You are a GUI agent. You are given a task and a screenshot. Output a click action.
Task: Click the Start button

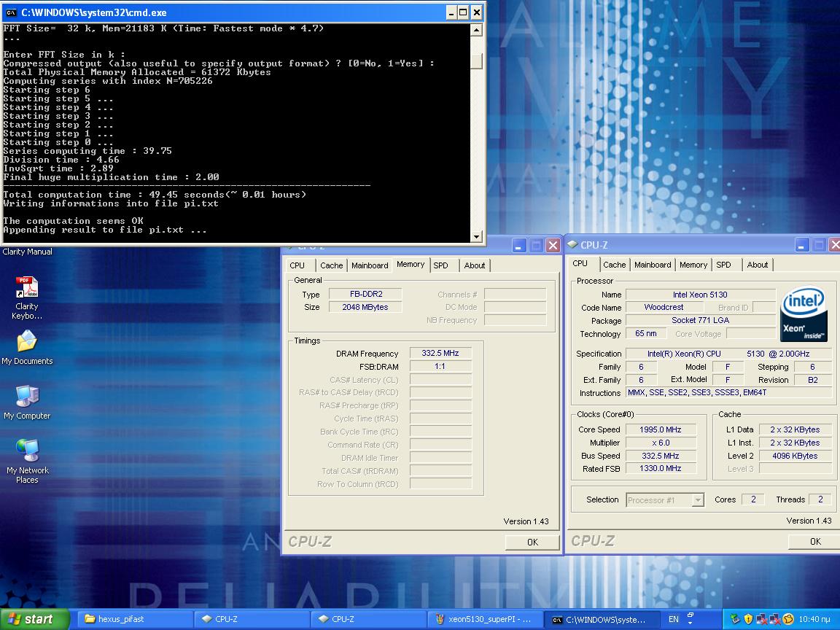pos(35,619)
